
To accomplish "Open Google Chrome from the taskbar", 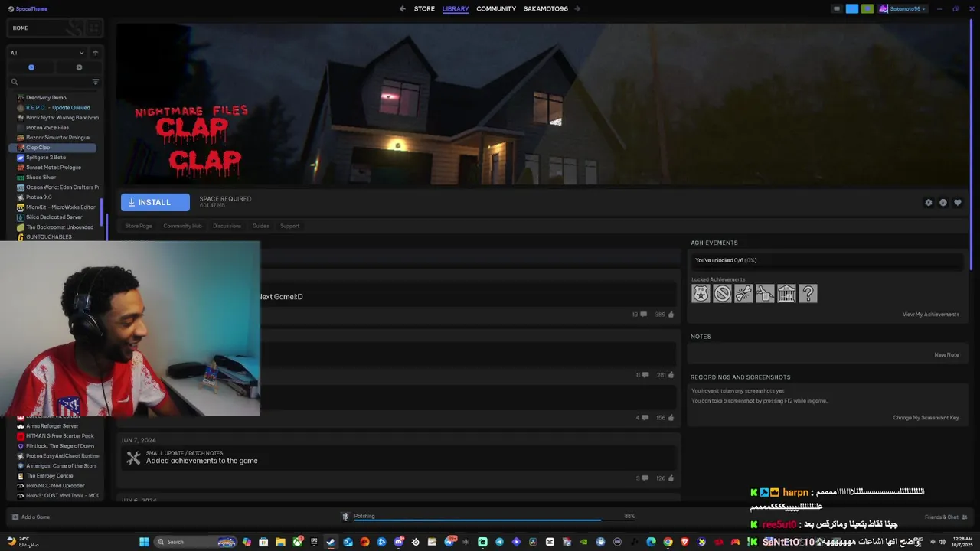I will point(668,542).
